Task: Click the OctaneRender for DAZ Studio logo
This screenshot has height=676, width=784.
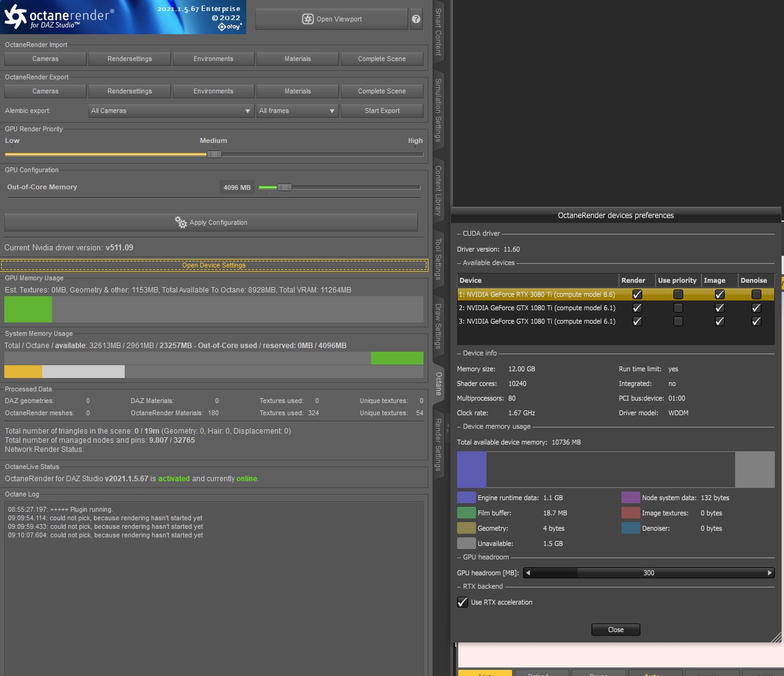Action: tap(123, 17)
